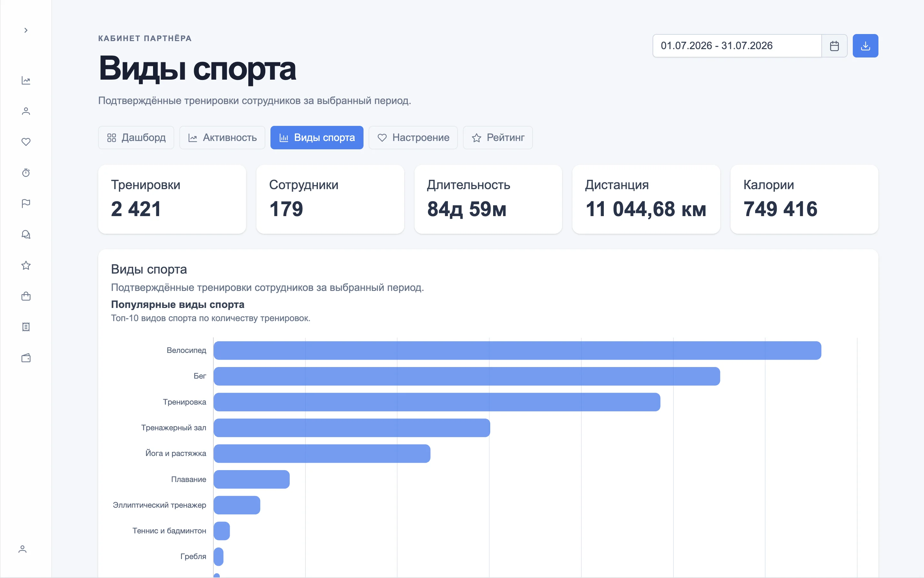Screen dimensions: 924x578
Task: Expand the sidebar with the chevron arrow
Action: click(x=26, y=30)
